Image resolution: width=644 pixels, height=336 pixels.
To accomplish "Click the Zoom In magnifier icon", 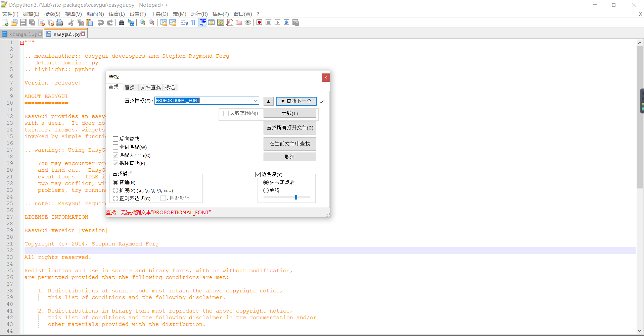I will point(142,22).
